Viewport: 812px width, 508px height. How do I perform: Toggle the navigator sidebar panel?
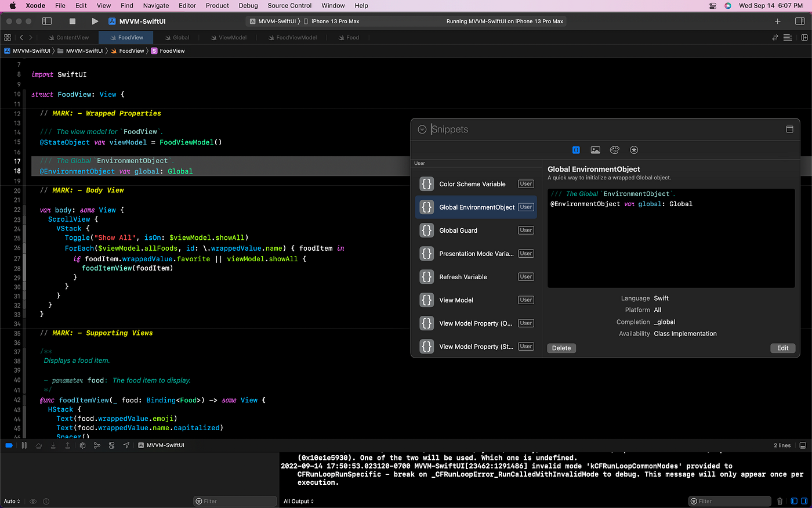pos(47,21)
